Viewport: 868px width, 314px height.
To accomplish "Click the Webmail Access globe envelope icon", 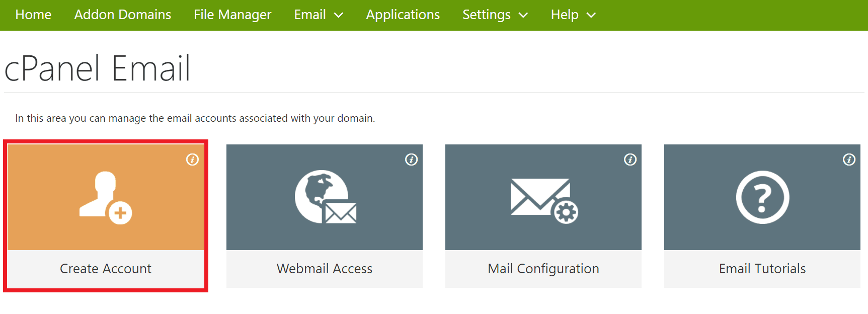I will [x=326, y=197].
